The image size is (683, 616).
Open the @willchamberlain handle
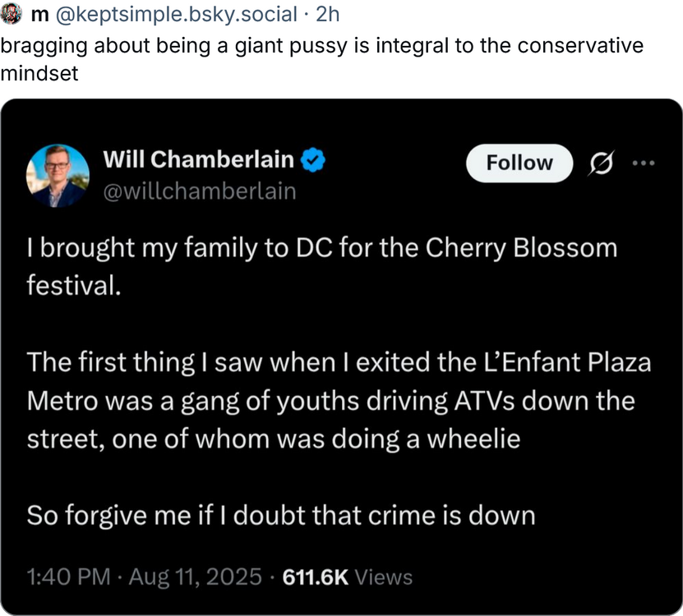point(199,191)
